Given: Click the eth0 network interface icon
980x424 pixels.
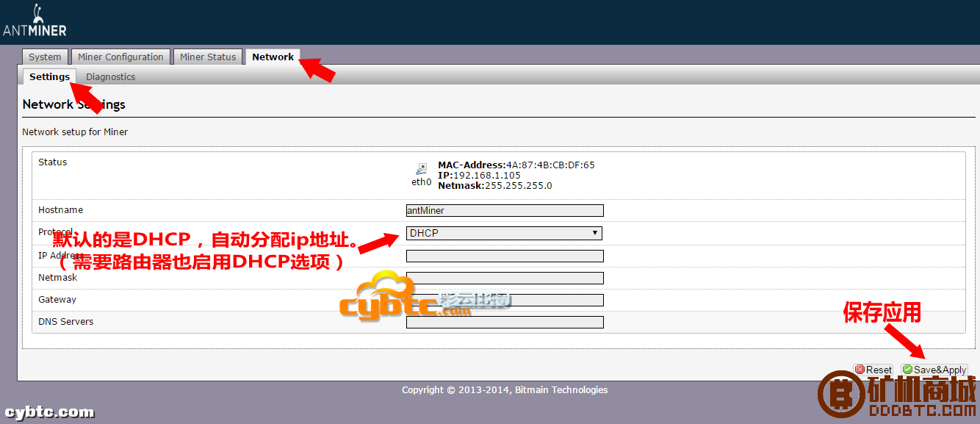Looking at the screenshot, I should (x=421, y=169).
